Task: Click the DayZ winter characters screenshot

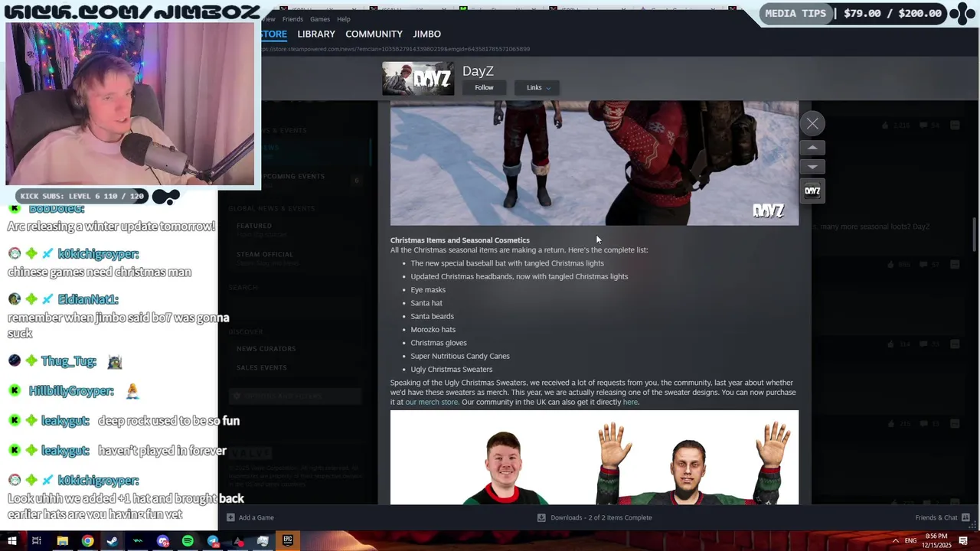Action: tap(594, 163)
